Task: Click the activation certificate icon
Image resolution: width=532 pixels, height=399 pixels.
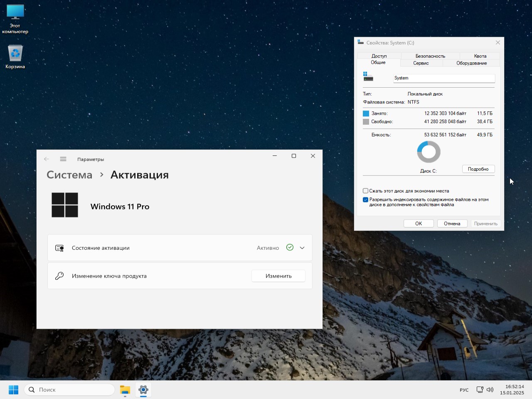Action: (x=59, y=248)
